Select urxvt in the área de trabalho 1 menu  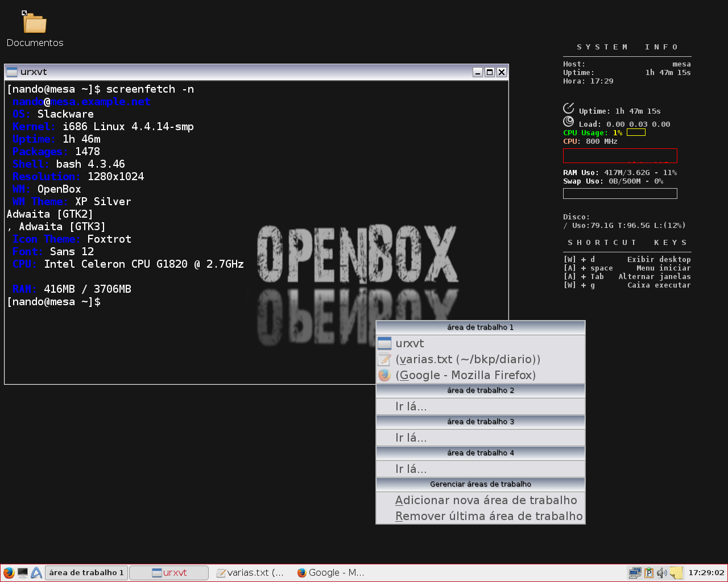(481, 343)
